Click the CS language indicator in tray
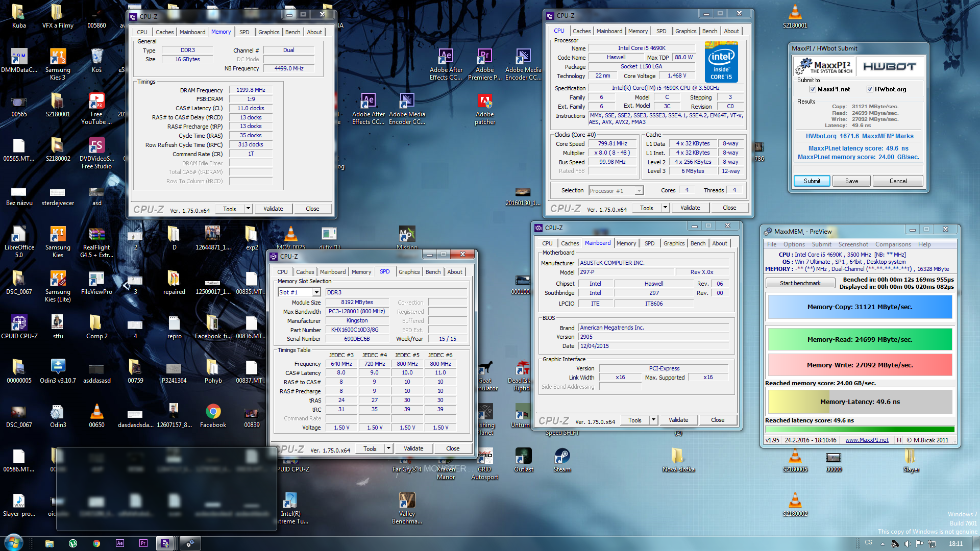This screenshot has height=551, width=980. point(869,542)
